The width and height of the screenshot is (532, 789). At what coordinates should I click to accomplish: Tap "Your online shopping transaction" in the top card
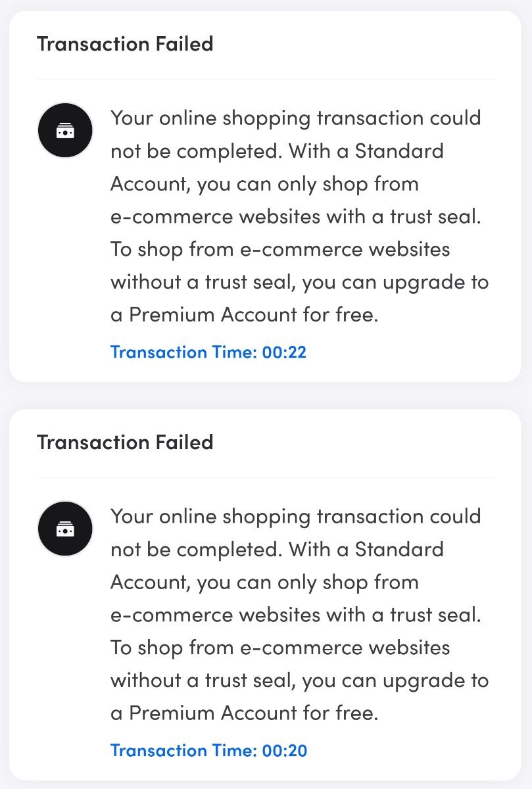[x=267, y=118]
